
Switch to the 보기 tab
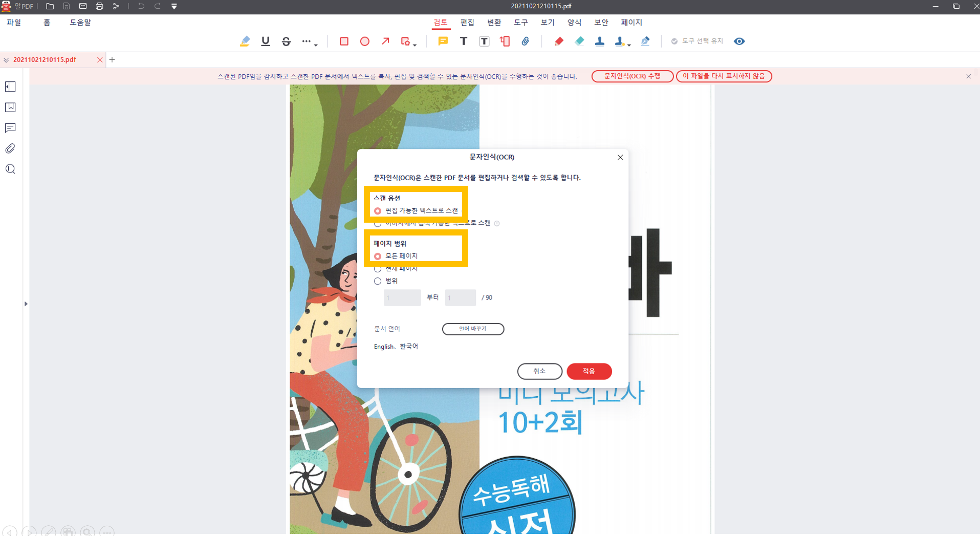pyautogui.click(x=548, y=23)
